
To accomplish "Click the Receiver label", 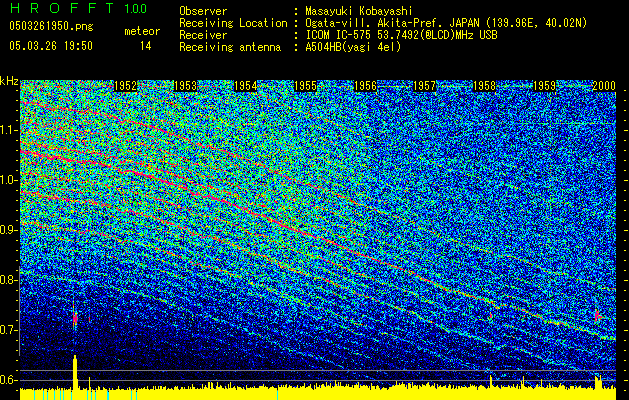I will point(203,35).
